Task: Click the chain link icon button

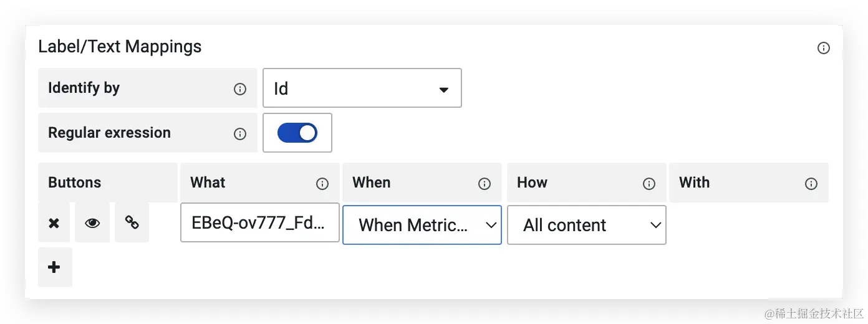Action: click(x=132, y=222)
